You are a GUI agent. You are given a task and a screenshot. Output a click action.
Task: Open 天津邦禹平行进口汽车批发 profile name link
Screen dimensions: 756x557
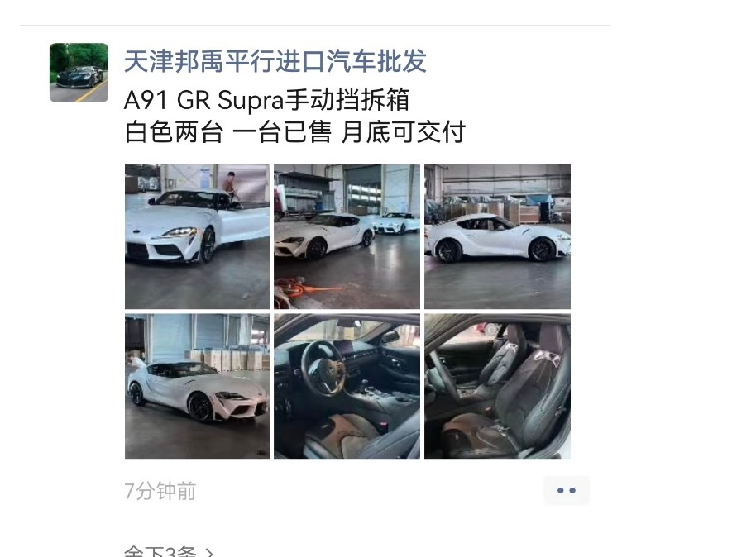click(x=275, y=61)
